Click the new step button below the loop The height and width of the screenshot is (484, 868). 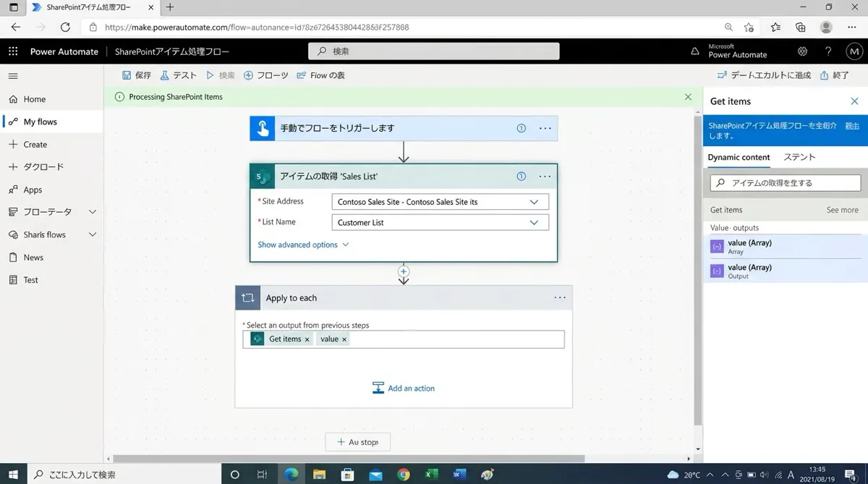pos(358,442)
